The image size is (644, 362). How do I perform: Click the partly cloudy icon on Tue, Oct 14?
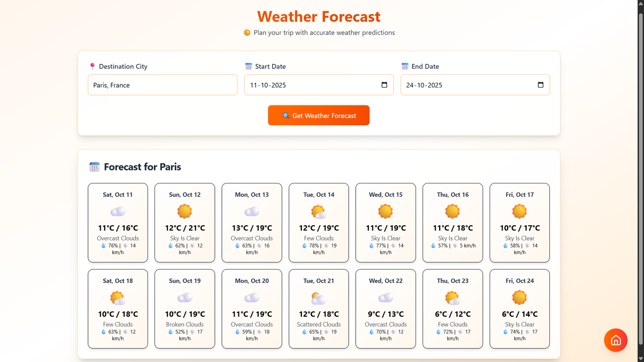click(318, 211)
